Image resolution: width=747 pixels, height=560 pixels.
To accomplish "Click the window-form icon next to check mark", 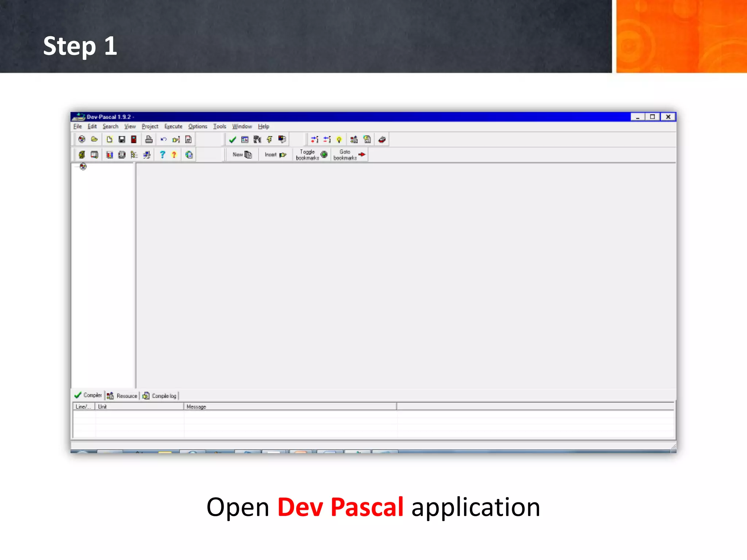I will coord(245,139).
